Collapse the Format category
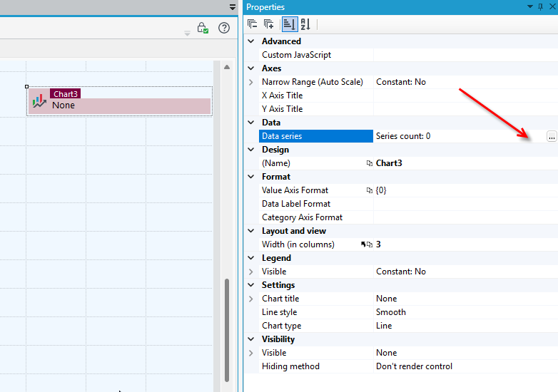This screenshot has width=558, height=392. click(251, 177)
